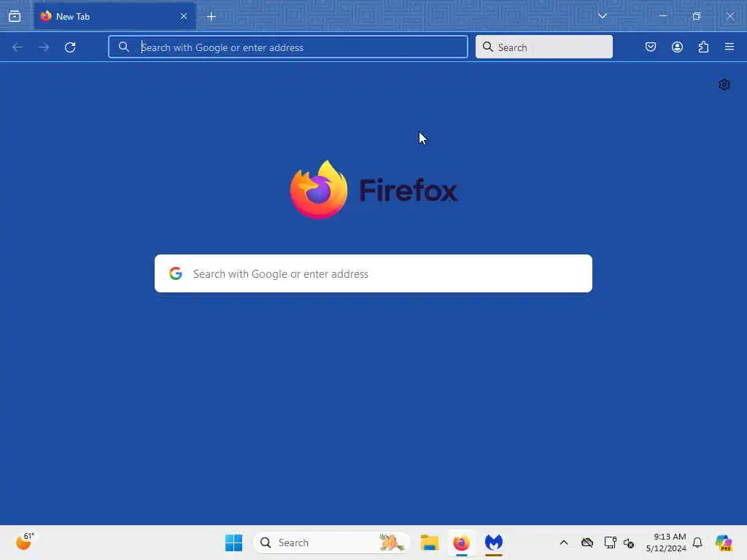
Task: Go forward one page
Action: click(x=44, y=47)
